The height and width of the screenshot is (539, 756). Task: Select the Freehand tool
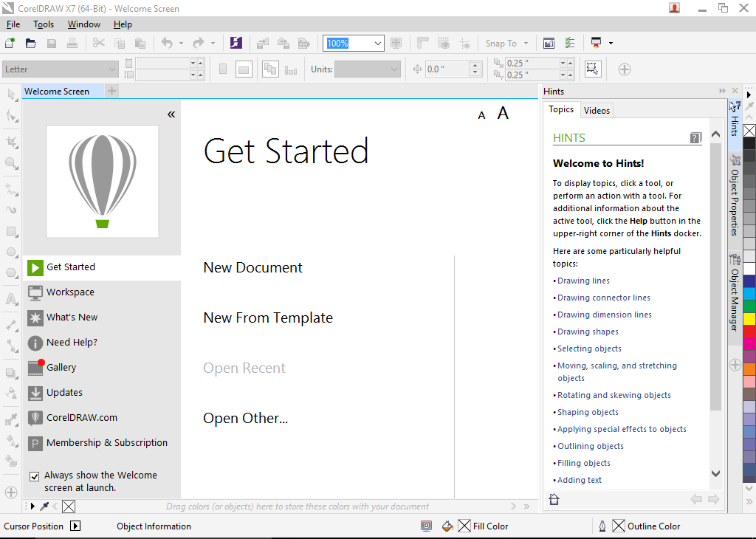12,189
